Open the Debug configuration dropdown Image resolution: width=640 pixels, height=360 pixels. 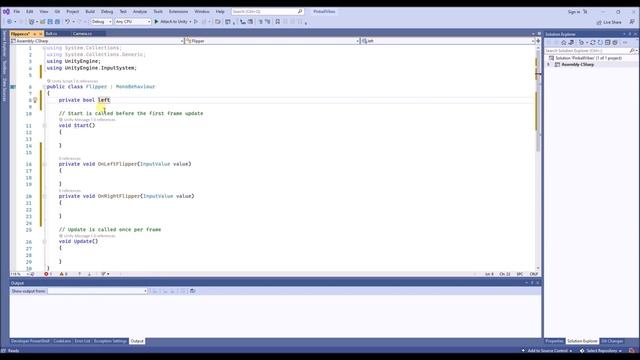[101, 22]
